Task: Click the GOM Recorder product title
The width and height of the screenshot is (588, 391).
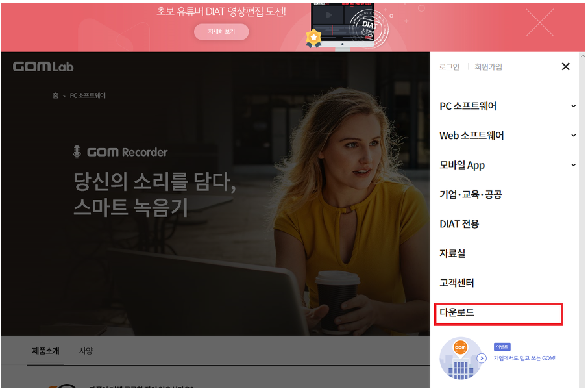Action: (127, 152)
